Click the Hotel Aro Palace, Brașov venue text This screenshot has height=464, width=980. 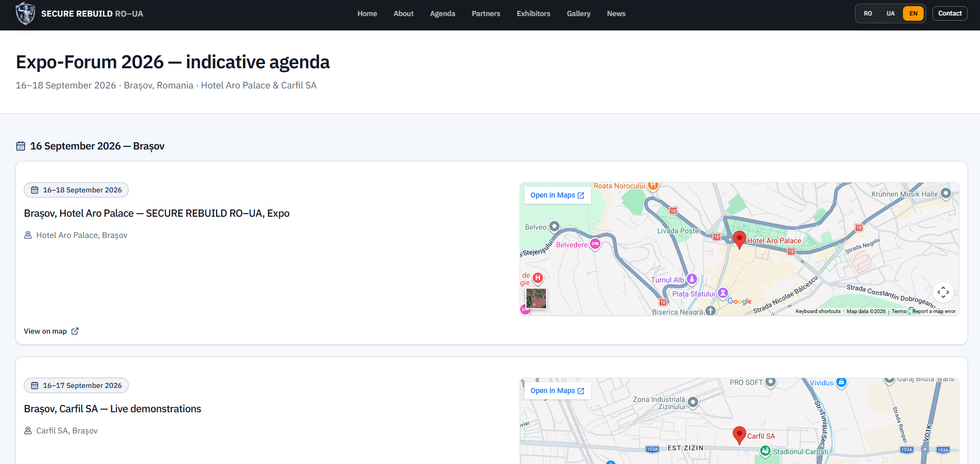[82, 235]
